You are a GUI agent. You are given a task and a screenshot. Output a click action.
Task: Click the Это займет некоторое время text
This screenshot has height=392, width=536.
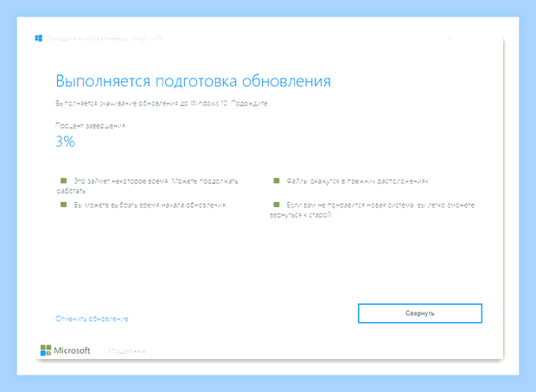click(147, 186)
